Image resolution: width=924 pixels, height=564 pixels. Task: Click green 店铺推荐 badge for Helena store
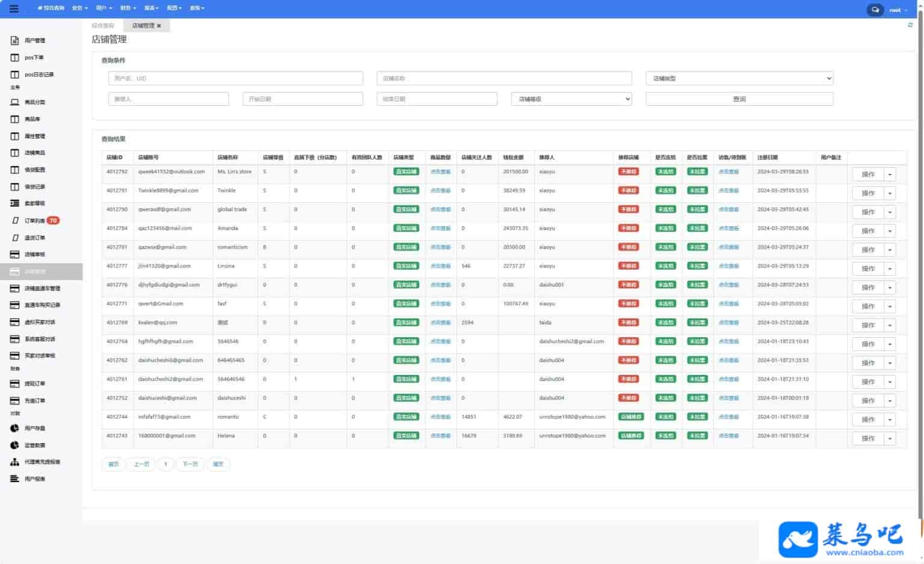630,436
